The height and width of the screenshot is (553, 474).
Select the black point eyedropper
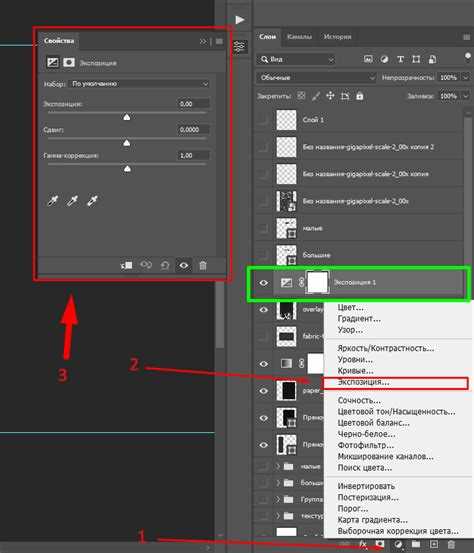(x=53, y=201)
